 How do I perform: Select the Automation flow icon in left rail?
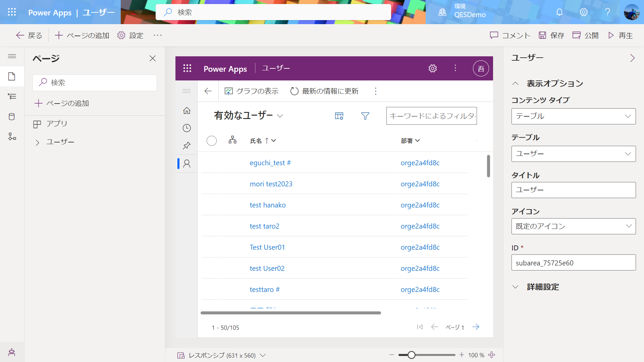(x=12, y=136)
